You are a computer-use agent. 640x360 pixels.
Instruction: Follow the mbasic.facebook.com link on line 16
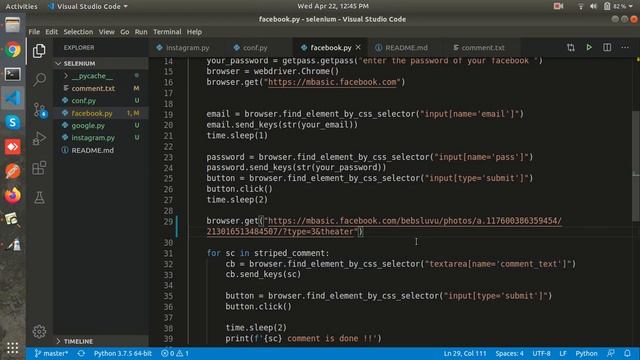click(332, 82)
